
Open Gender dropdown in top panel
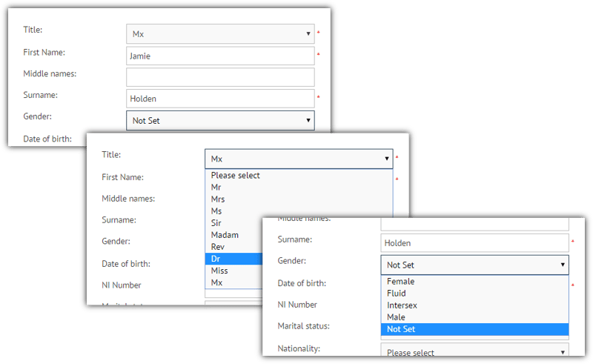tap(220, 120)
